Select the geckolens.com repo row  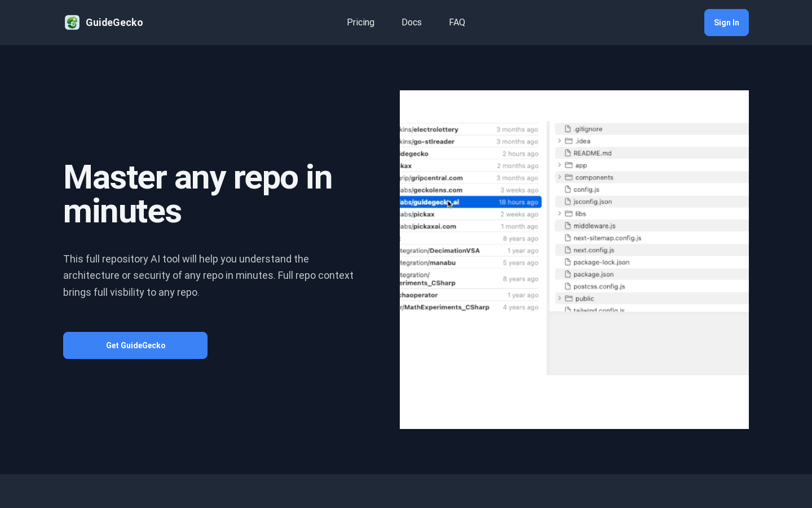470,190
